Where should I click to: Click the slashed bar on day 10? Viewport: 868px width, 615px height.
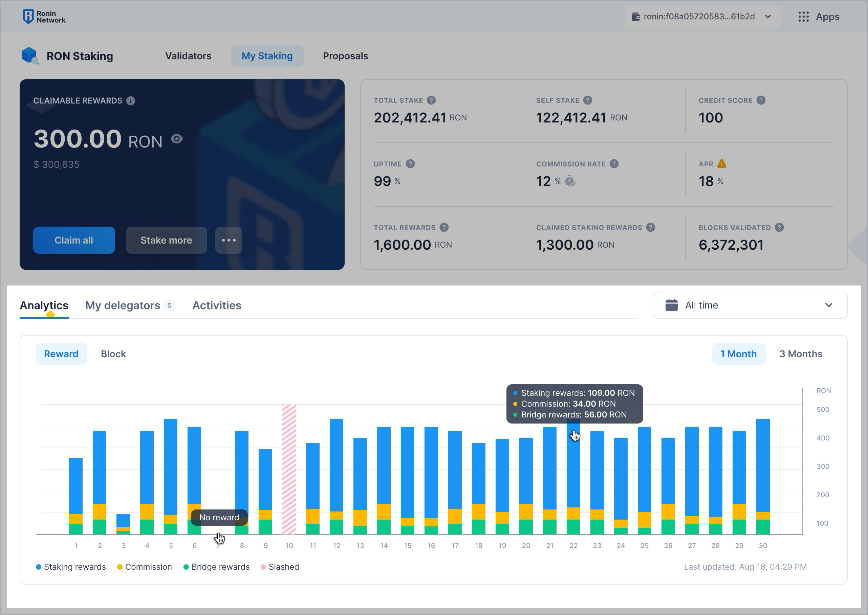[x=289, y=470]
